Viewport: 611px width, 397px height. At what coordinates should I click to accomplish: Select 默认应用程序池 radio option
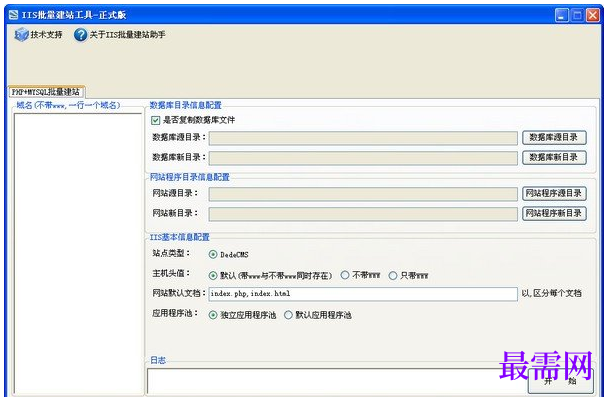[288, 315]
